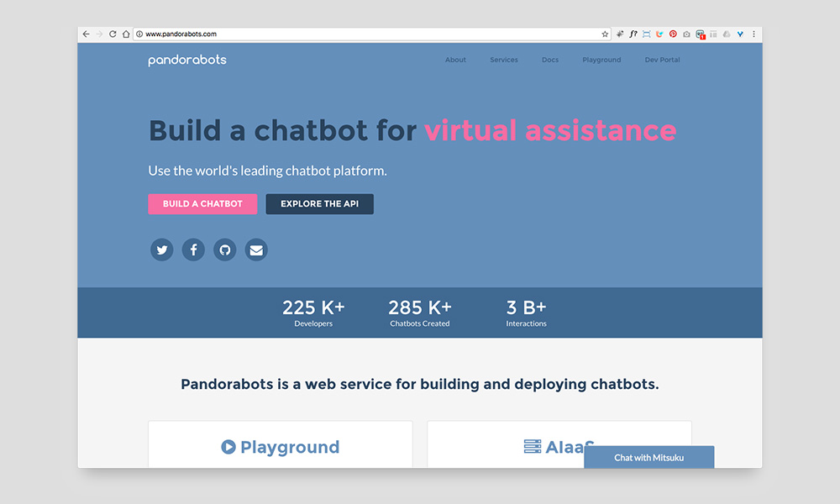Click the browser back arrow
Image resolution: width=840 pixels, height=504 pixels.
86,34
